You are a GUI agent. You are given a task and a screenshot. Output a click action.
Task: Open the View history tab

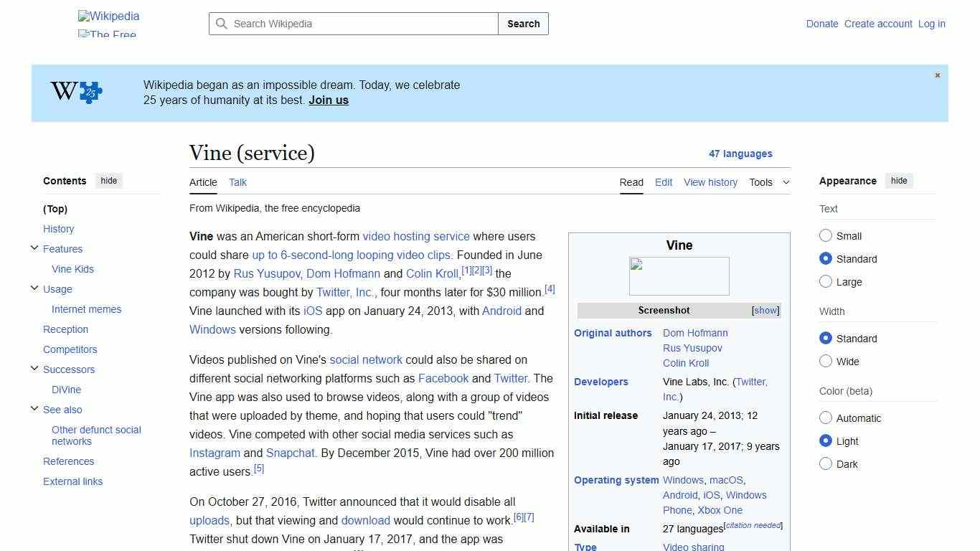[x=710, y=182]
